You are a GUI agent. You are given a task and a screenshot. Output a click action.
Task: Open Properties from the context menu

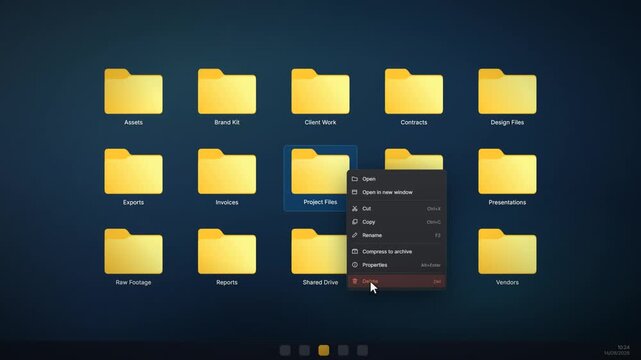(x=397, y=265)
